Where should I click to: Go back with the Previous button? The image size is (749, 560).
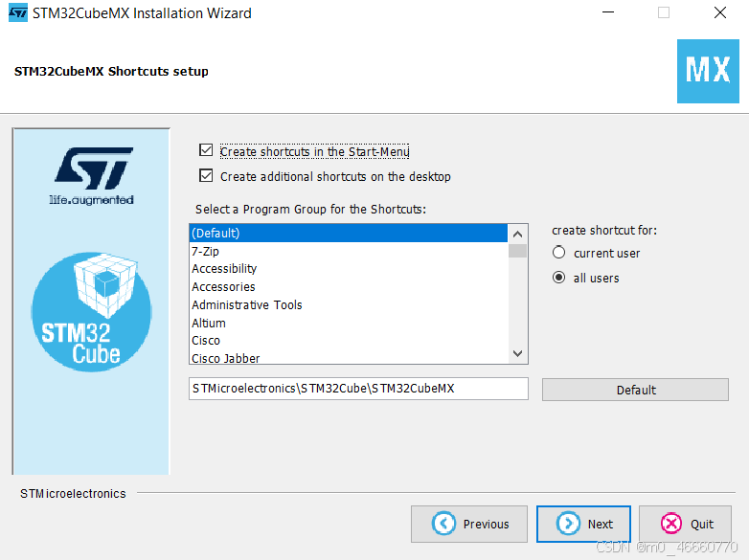coord(469,524)
